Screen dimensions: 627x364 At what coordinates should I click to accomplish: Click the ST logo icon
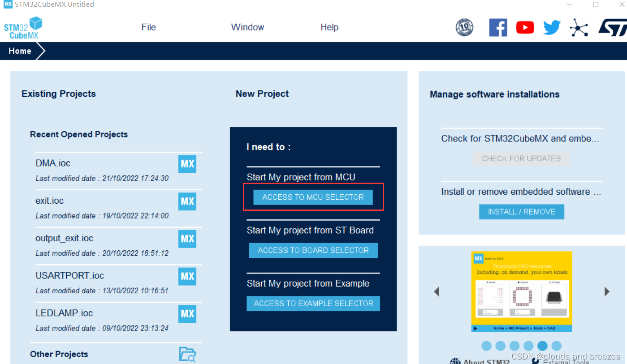click(x=612, y=28)
